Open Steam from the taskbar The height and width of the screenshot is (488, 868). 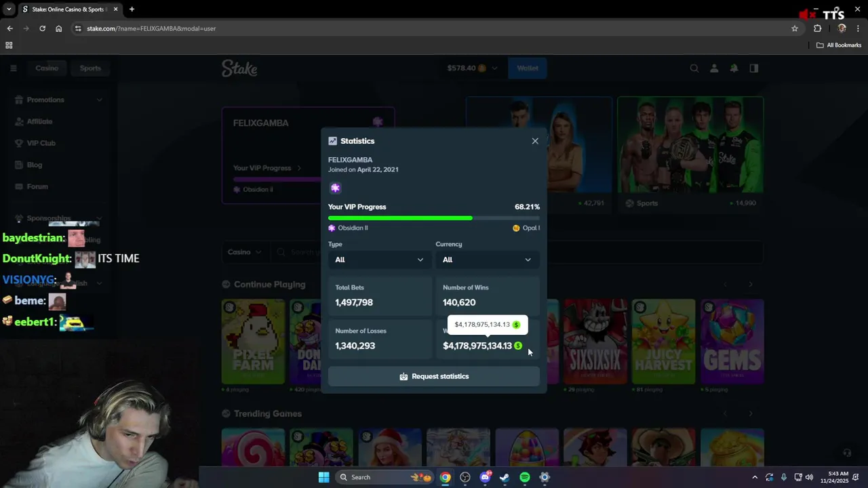click(x=505, y=477)
